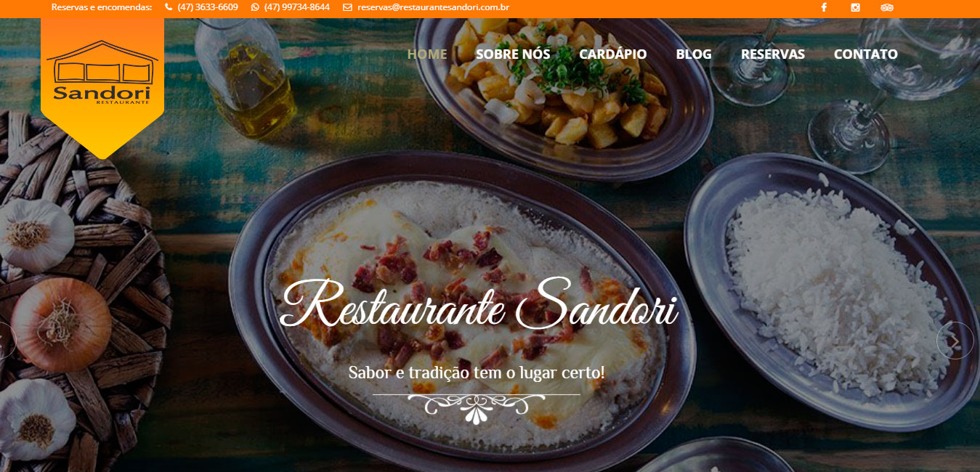Open the CONTATO menu item
Image resolution: width=980 pixels, height=472 pixels.
click(x=866, y=54)
